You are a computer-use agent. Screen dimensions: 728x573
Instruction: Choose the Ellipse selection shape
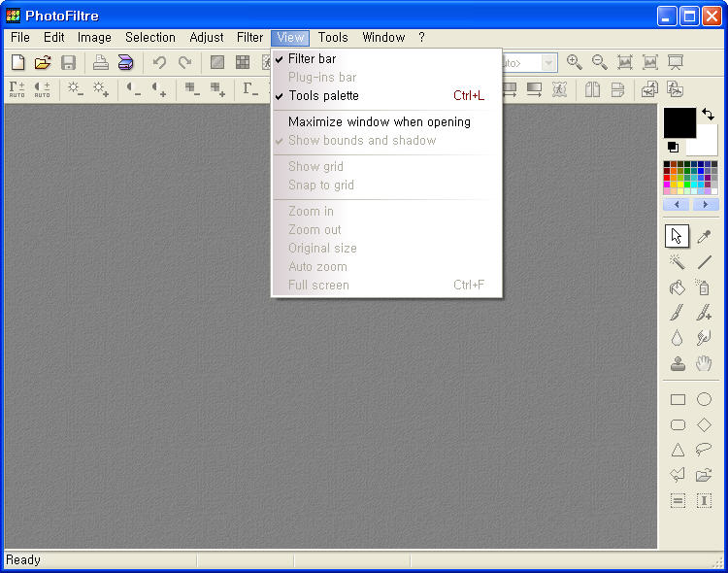click(x=704, y=399)
